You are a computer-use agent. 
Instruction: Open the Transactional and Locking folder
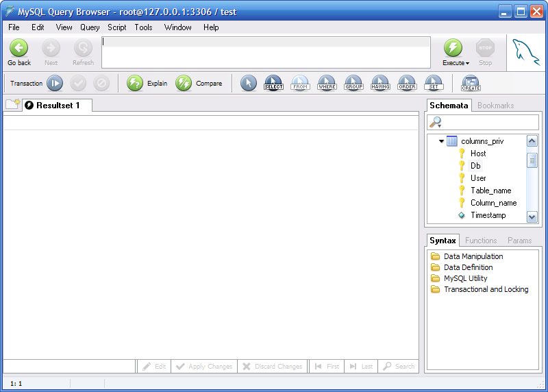click(x=436, y=289)
